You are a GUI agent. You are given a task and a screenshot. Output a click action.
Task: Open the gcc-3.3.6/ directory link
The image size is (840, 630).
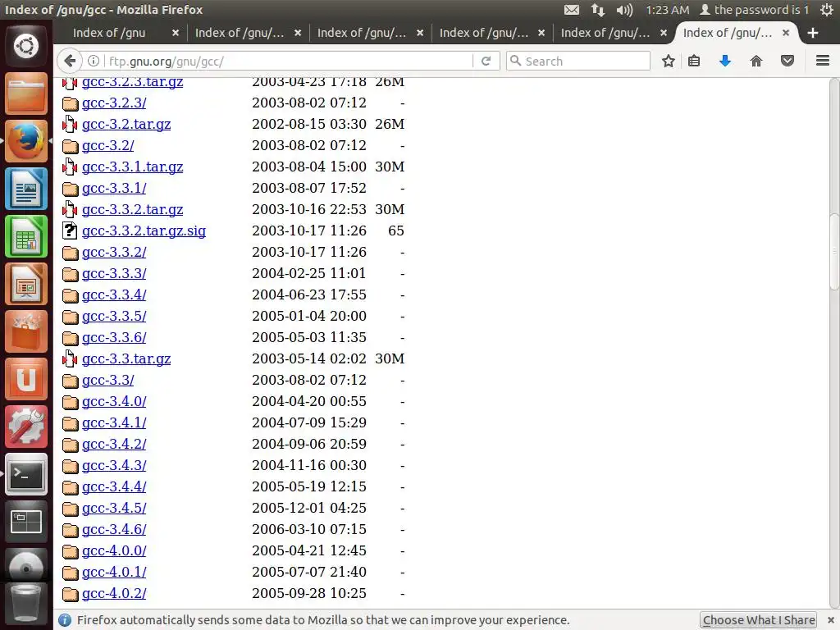114,337
